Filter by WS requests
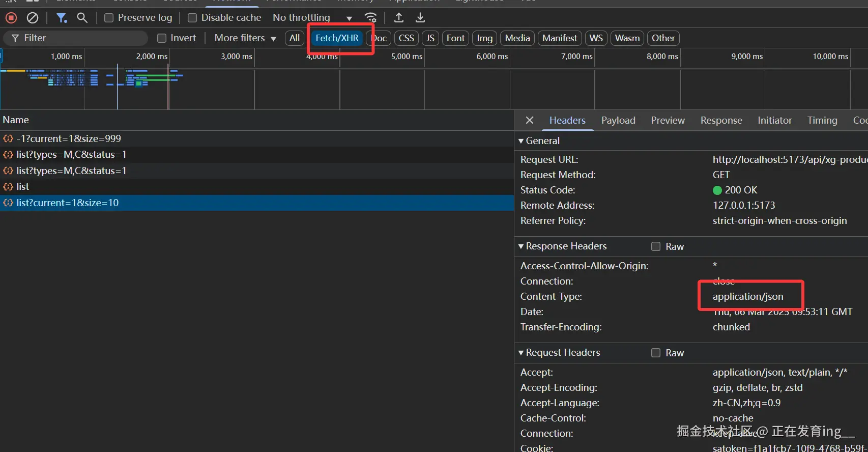 tap(596, 38)
